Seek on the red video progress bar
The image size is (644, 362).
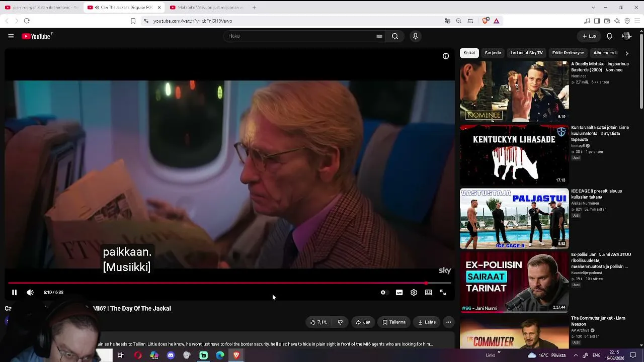point(229,283)
